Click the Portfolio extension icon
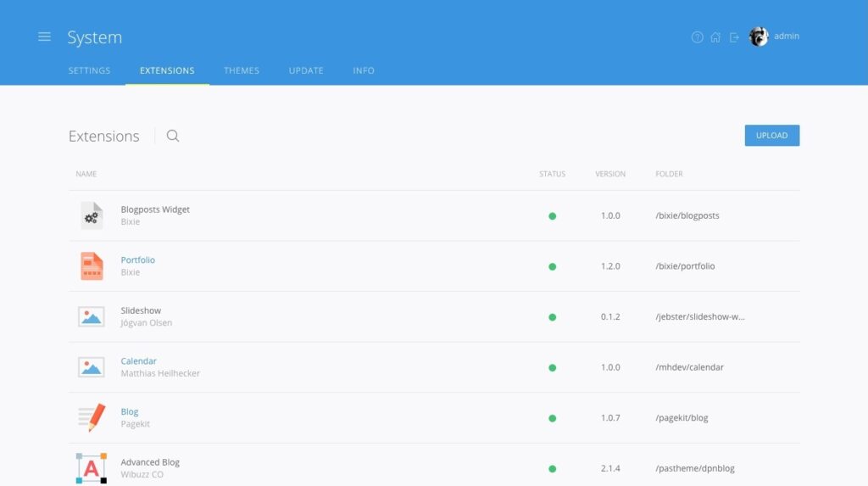The width and height of the screenshot is (868, 486). (x=91, y=266)
